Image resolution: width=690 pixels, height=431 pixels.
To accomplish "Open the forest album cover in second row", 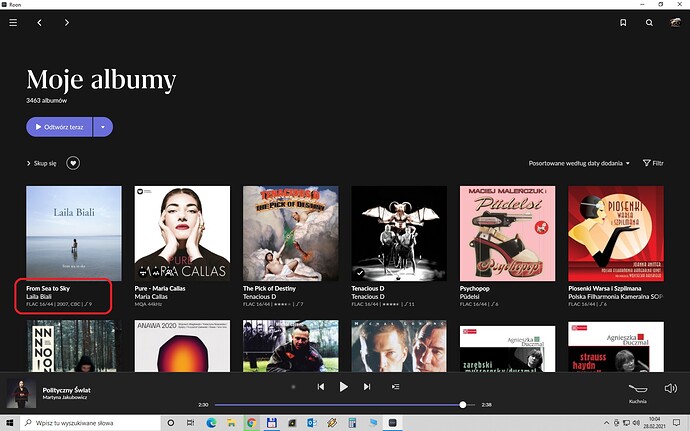I will click(74, 346).
